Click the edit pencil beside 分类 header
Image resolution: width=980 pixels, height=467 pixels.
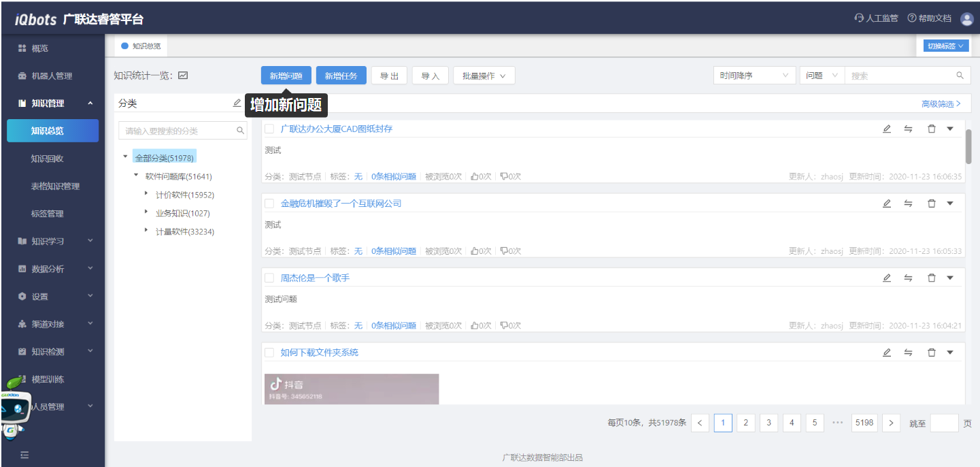pos(237,103)
